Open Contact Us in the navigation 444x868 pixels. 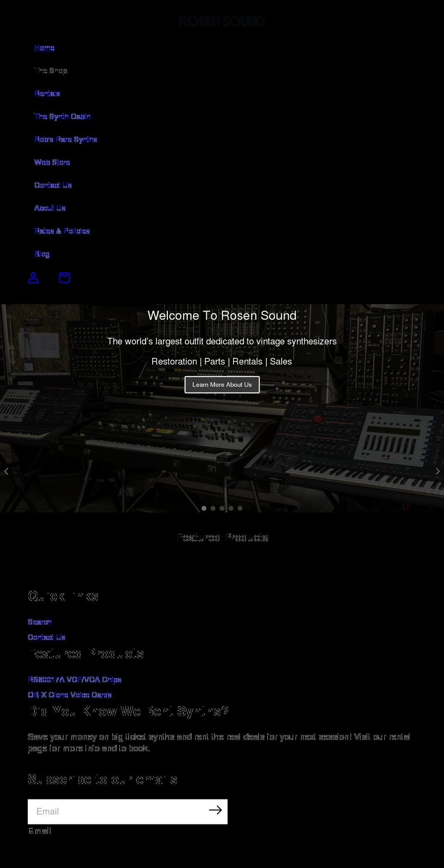click(53, 185)
